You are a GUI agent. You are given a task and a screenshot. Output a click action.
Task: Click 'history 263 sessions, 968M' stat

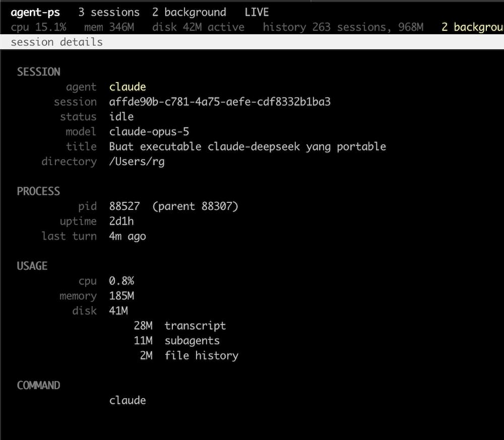343,27
